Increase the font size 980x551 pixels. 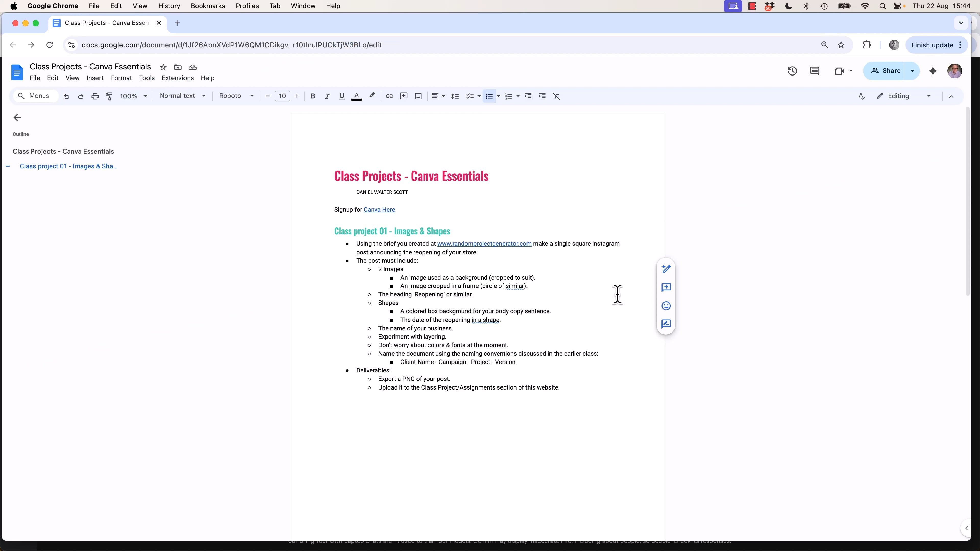click(297, 96)
